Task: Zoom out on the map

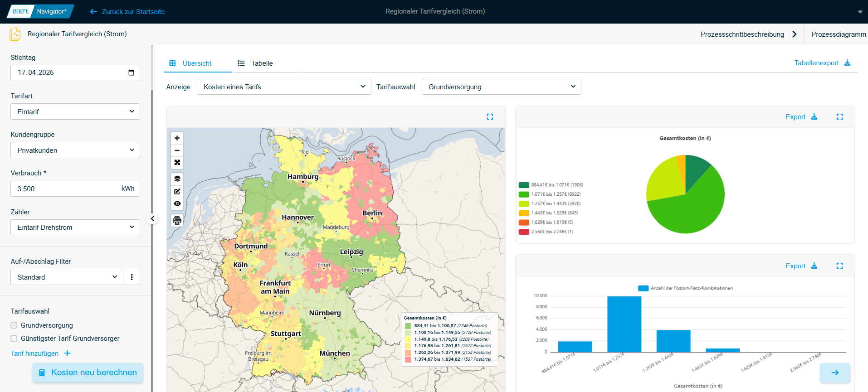Action: pos(177,150)
